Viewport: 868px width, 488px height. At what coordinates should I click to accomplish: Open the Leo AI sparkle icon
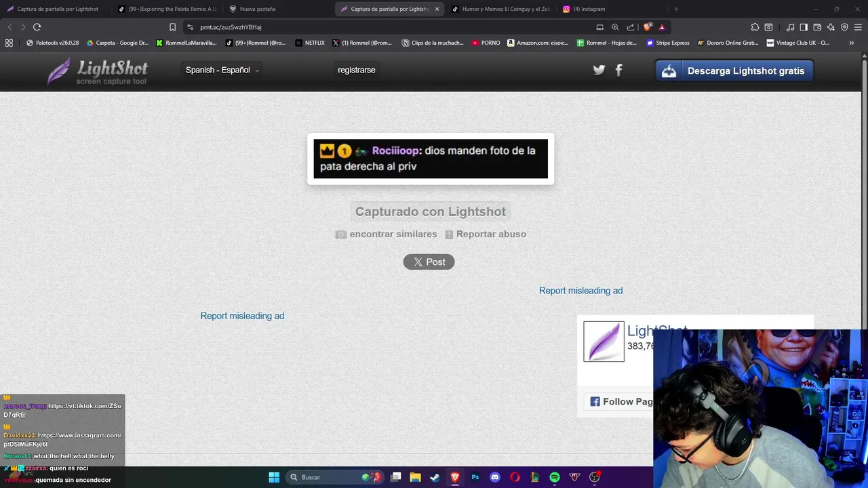point(831,27)
